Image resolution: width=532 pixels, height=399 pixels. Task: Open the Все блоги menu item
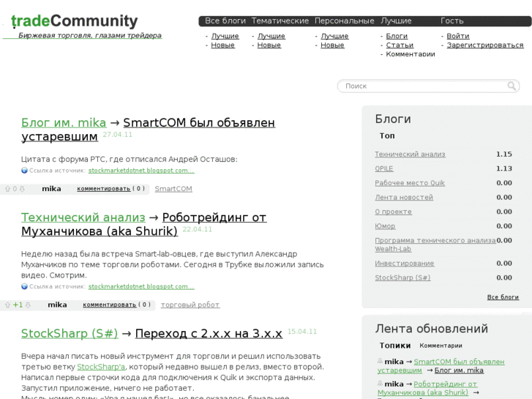225,20
